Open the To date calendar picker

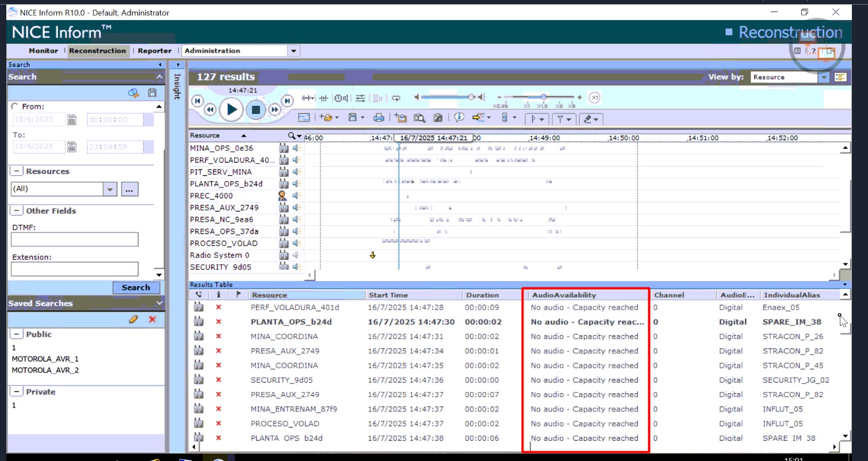point(71,147)
